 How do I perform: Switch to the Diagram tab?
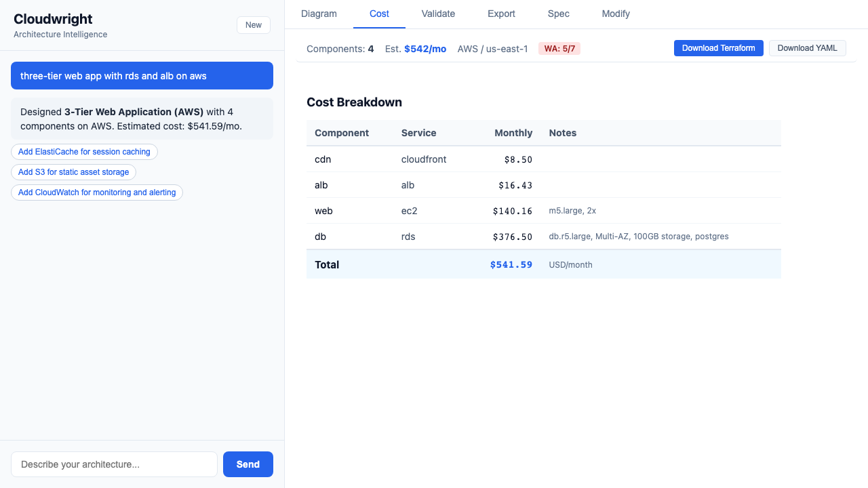coord(319,14)
